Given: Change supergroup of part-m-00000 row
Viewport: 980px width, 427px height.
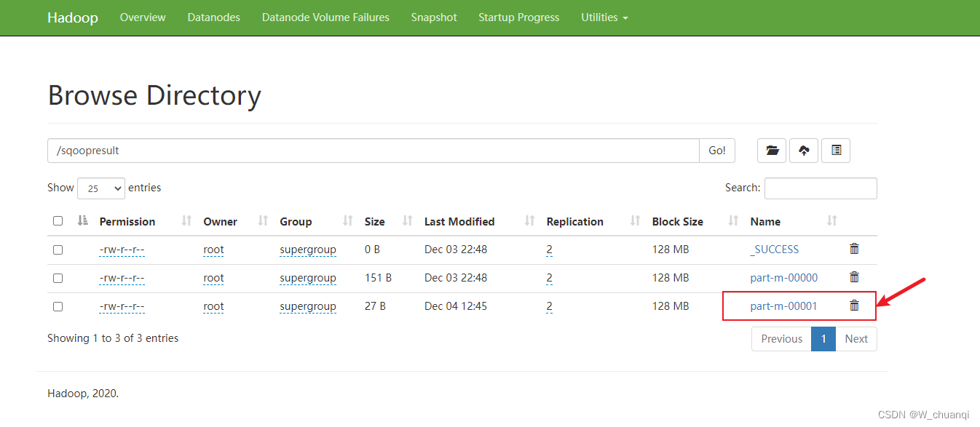Looking at the screenshot, I should click(x=308, y=278).
